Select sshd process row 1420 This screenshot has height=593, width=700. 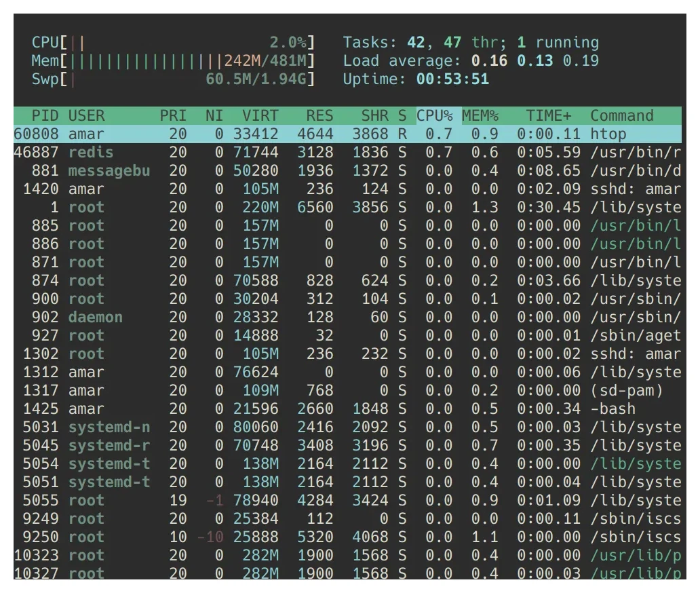(x=347, y=189)
